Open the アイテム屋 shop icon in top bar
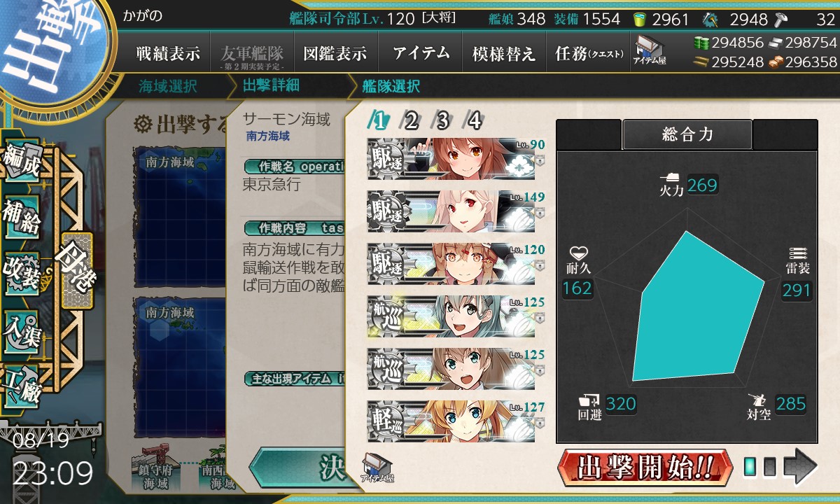840x504 pixels. [x=649, y=50]
